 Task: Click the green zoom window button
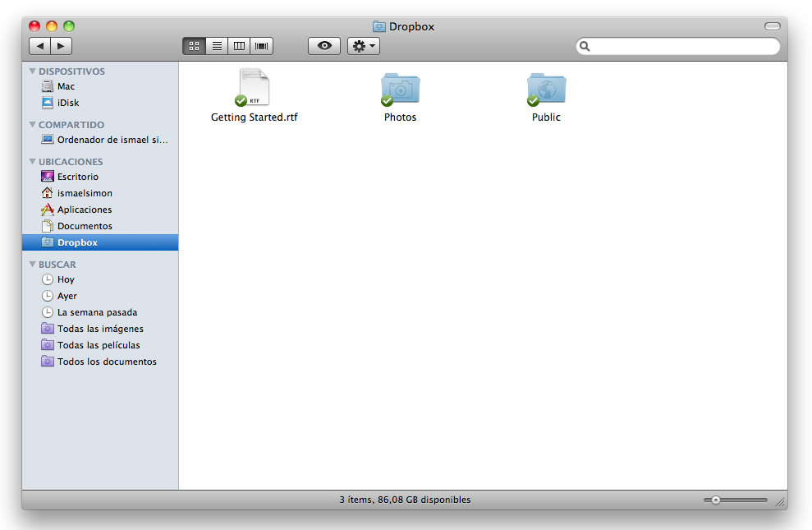[69, 26]
